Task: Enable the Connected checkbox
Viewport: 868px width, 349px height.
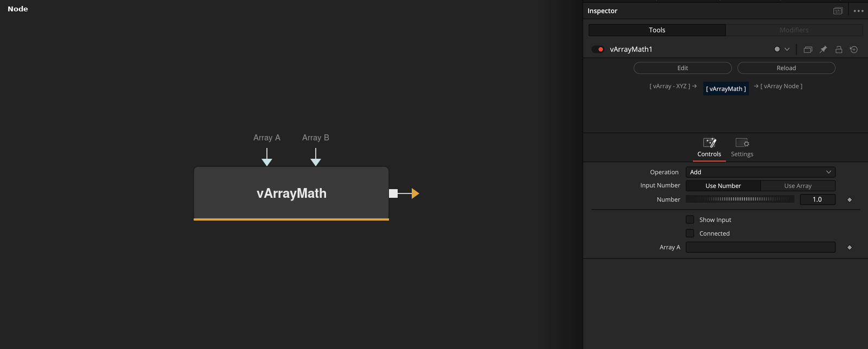Action: pos(690,233)
